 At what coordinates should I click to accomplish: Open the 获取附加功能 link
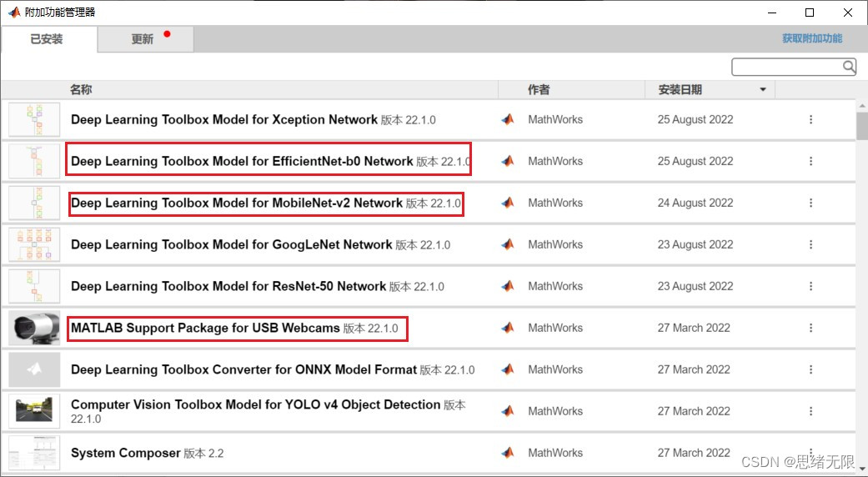point(812,38)
